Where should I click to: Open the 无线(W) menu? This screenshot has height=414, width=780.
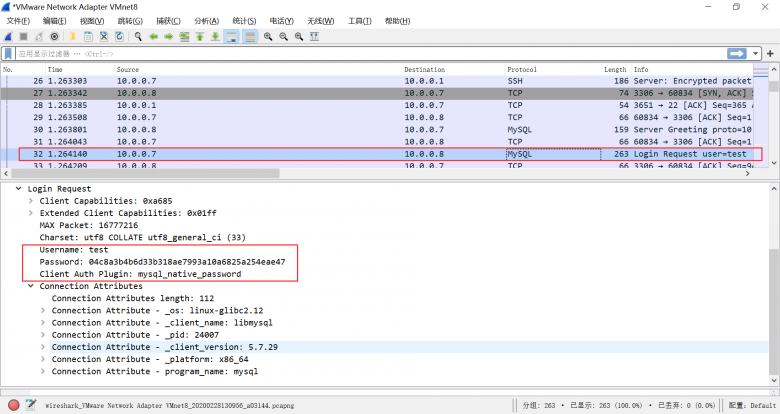pos(320,21)
